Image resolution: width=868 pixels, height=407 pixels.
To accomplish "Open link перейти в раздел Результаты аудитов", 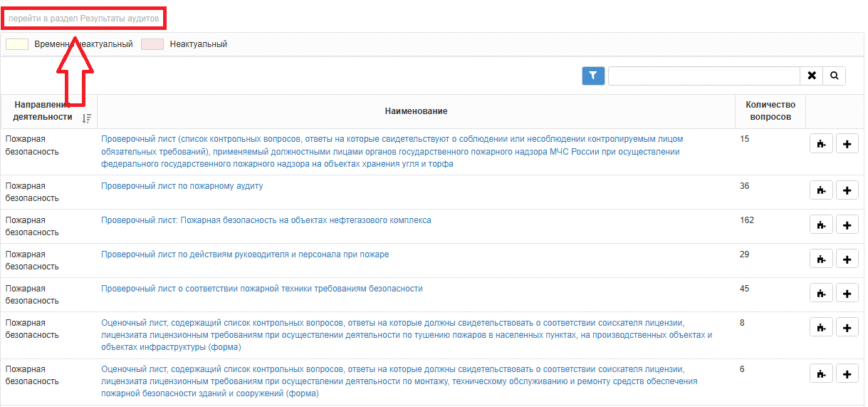I will pyautogui.click(x=83, y=18).
